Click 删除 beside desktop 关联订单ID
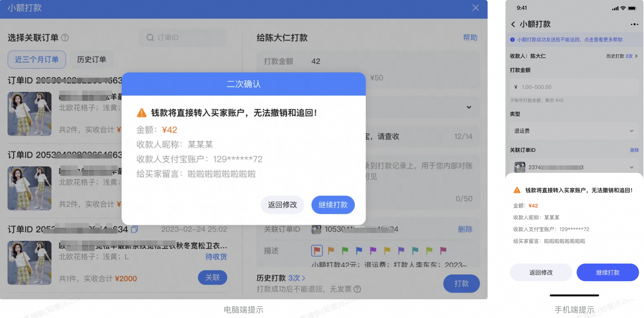This screenshot has width=644, height=318. point(465,229)
